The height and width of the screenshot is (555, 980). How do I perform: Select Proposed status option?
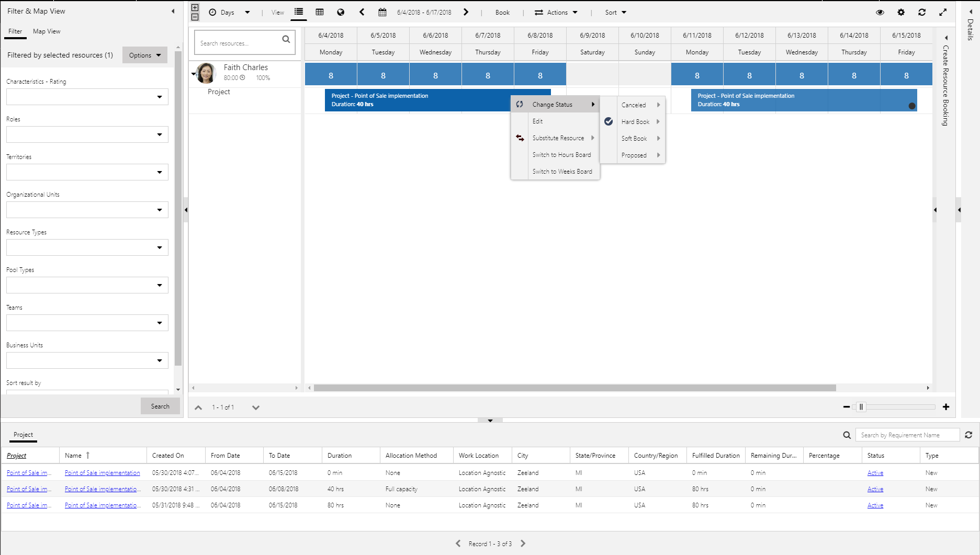pyautogui.click(x=633, y=155)
